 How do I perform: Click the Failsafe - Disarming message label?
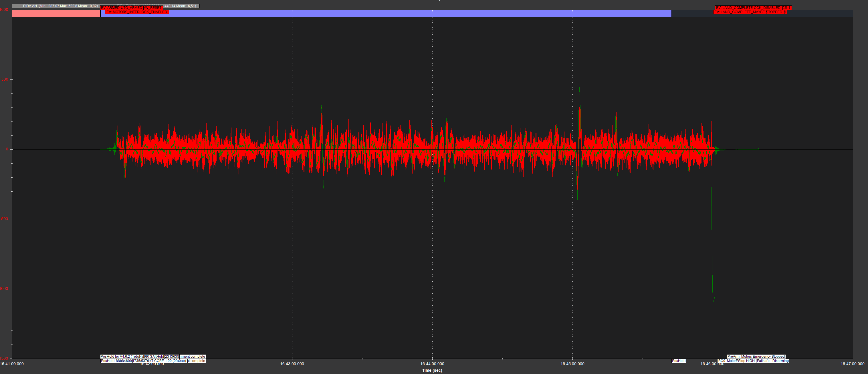pyautogui.click(x=773, y=361)
